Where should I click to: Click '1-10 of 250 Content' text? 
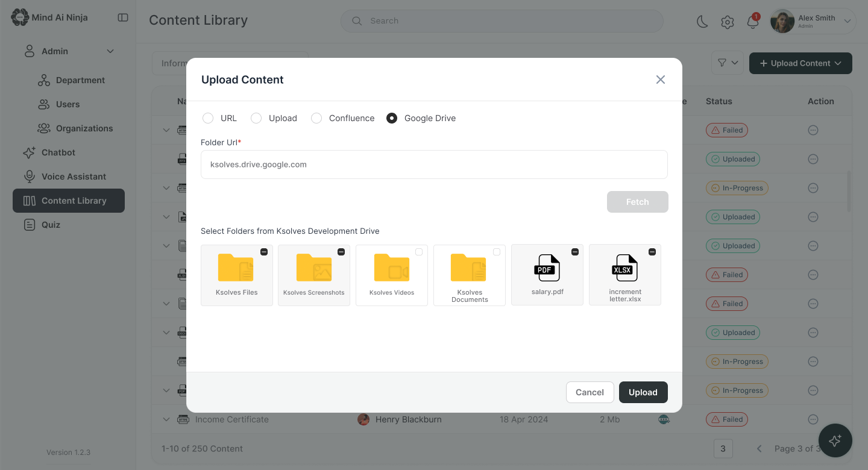tap(202, 449)
